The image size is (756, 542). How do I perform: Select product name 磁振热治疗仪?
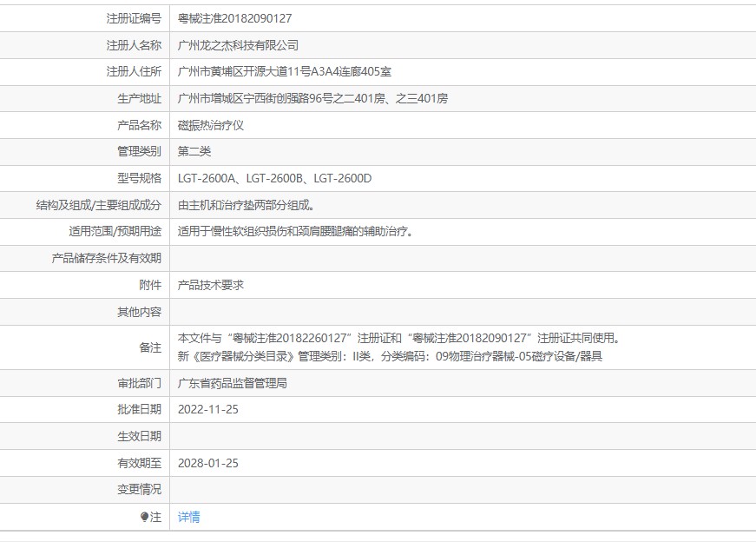tap(211, 125)
